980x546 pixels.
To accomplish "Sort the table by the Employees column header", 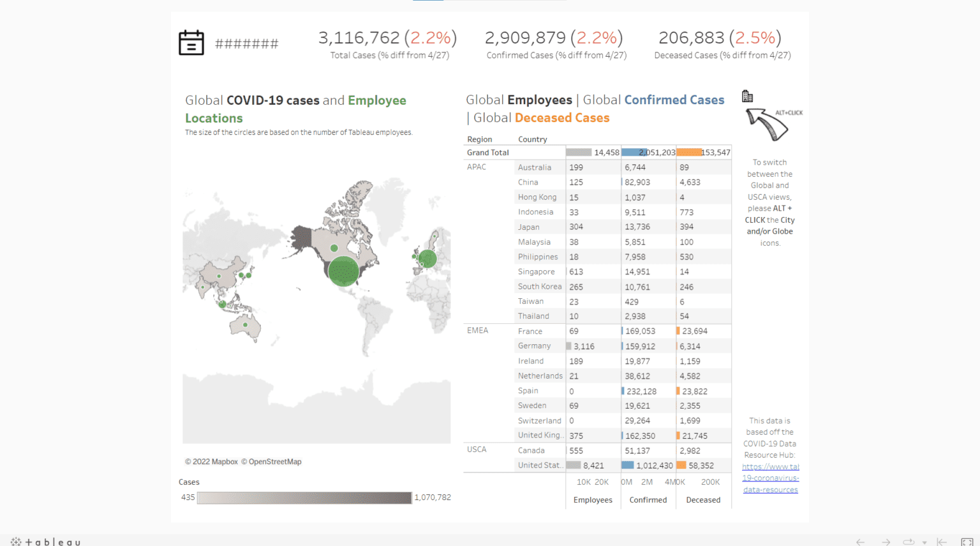I will pyautogui.click(x=593, y=499).
